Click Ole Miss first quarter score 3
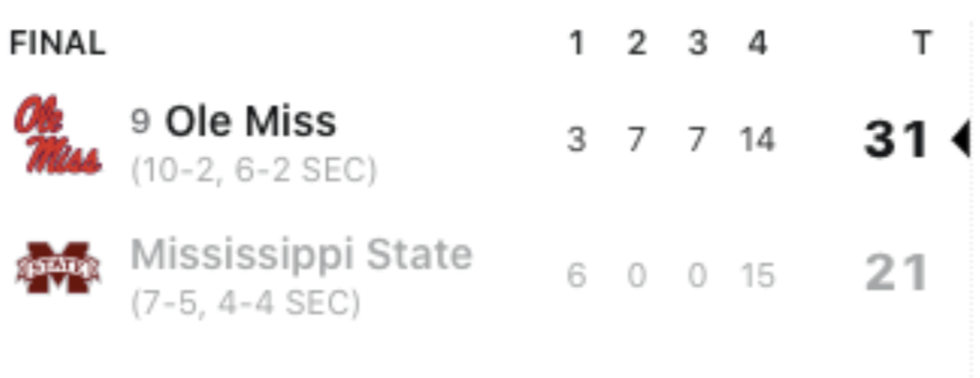The width and height of the screenshot is (980, 378). (576, 140)
